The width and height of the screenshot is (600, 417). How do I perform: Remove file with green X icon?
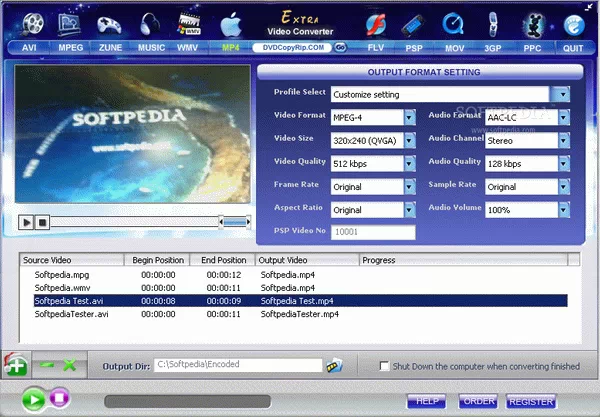click(69, 365)
